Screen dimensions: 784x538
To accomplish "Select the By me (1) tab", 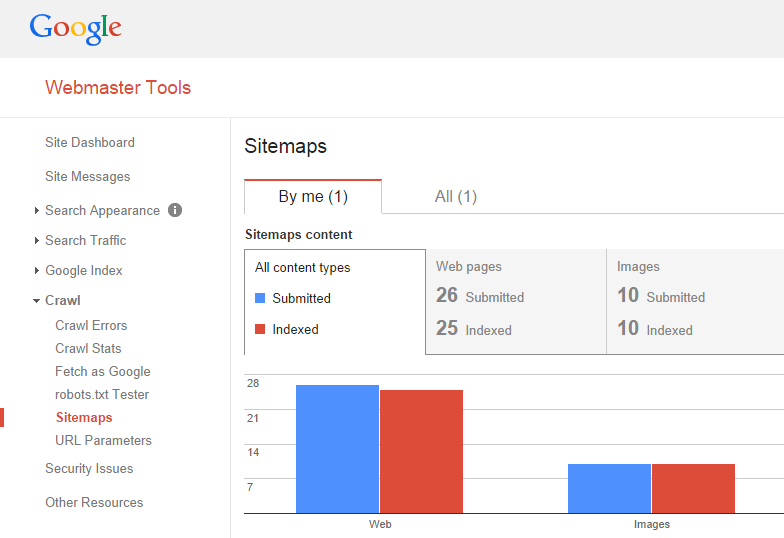I will point(313,197).
